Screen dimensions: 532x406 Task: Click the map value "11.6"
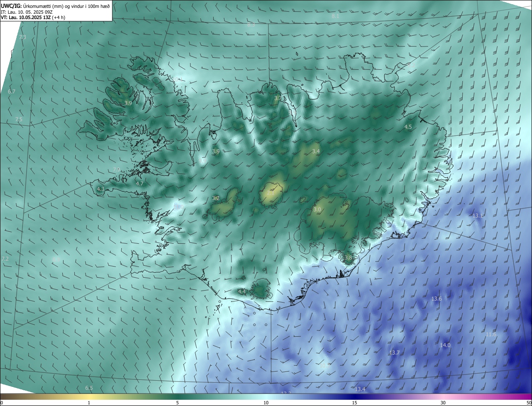click(491, 335)
